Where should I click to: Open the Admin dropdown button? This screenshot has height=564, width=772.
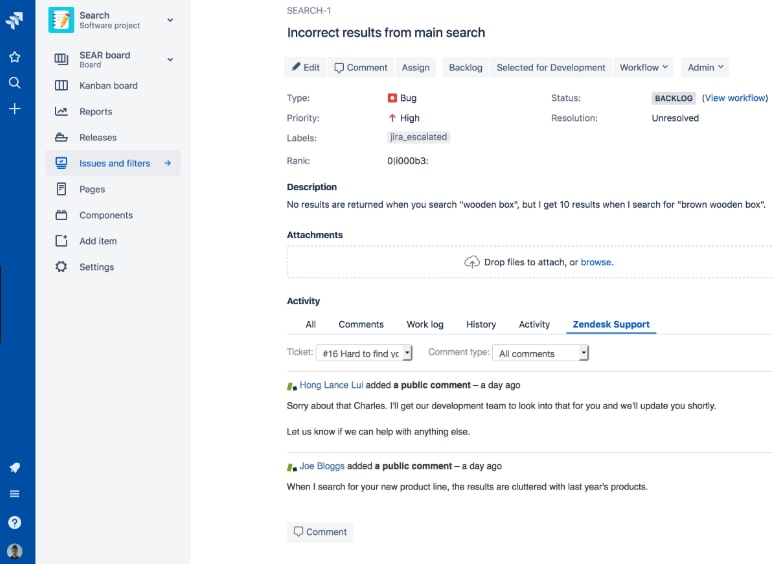[x=706, y=67]
